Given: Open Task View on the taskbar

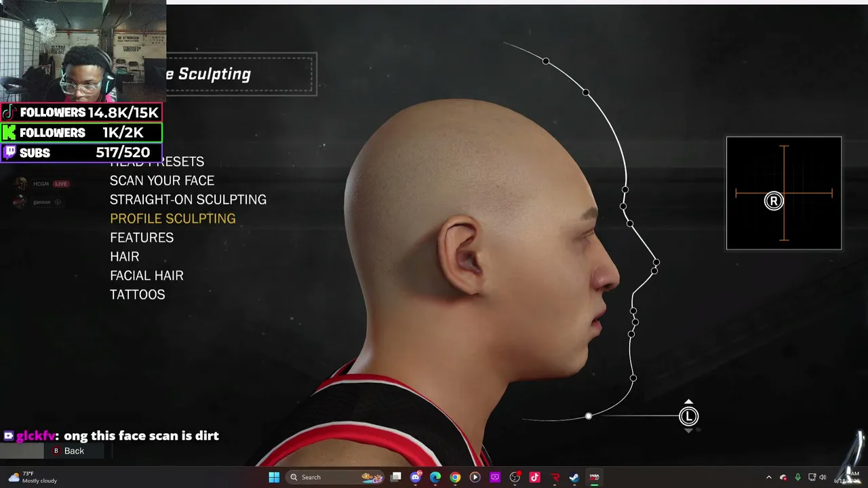Looking at the screenshot, I should tap(396, 477).
